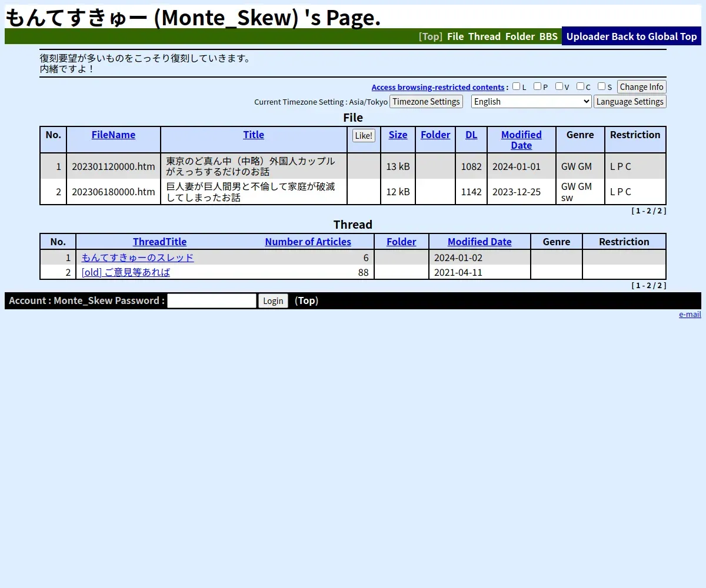The height and width of the screenshot is (588, 706).
Task: Click the article count 88
Action: (363, 272)
